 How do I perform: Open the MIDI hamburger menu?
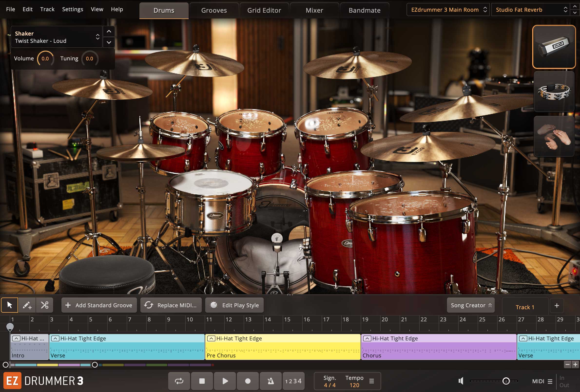(550, 381)
